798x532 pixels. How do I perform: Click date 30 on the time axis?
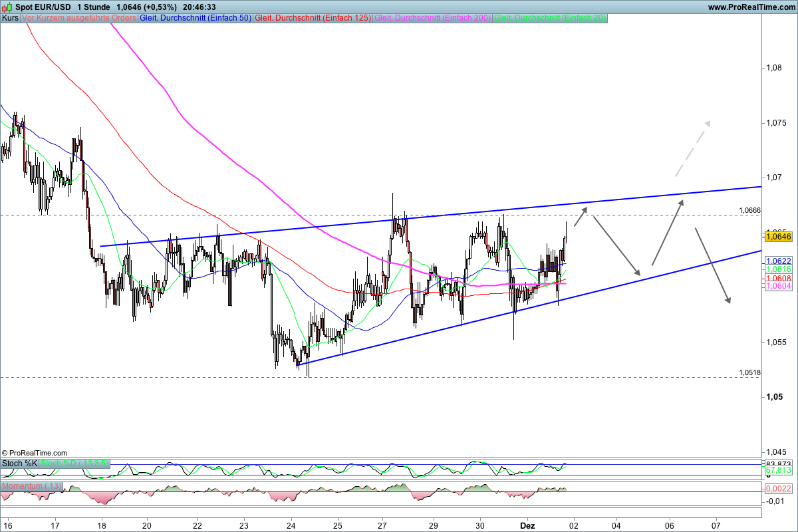coord(480,525)
